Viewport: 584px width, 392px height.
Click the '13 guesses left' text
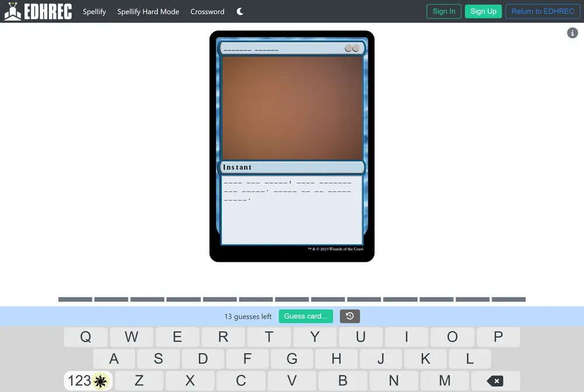tap(248, 317)
